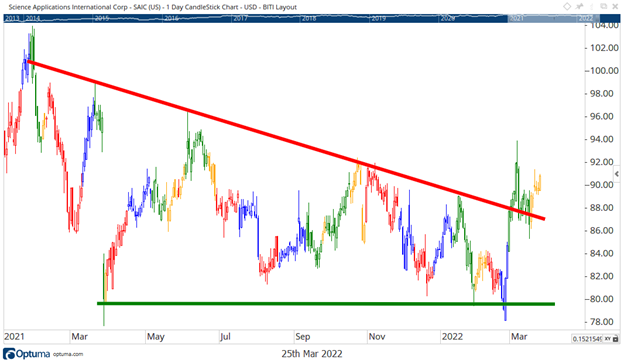Click the 25th Mar 2022 date caption
The image size is (624, 363).
[x=312, y=354]
